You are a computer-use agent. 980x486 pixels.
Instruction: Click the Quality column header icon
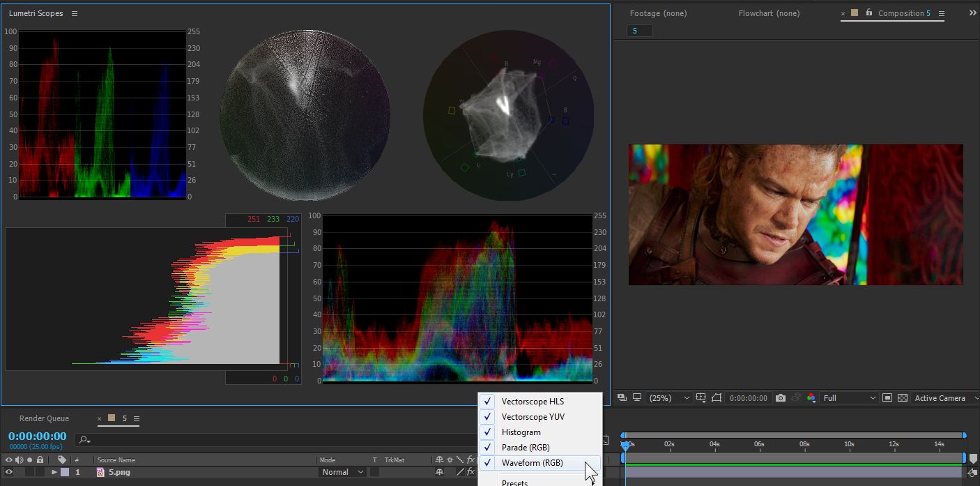(460, 460)
